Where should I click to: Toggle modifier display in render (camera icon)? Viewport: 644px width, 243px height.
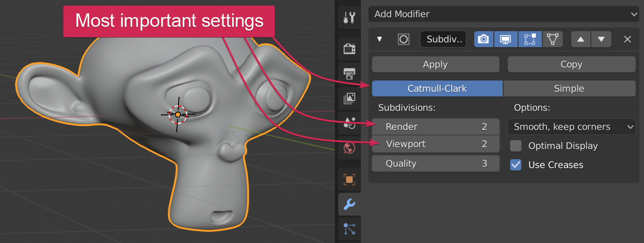click(x=484, y=39)
